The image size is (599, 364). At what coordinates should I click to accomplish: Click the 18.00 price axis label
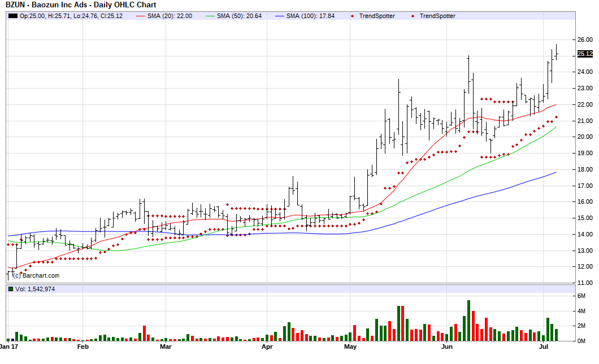click(x=585, y=169)
